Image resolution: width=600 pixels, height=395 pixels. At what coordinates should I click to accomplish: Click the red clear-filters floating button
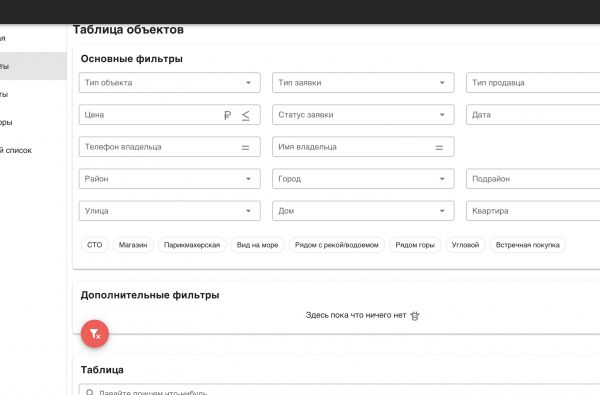tap(95, 334)
